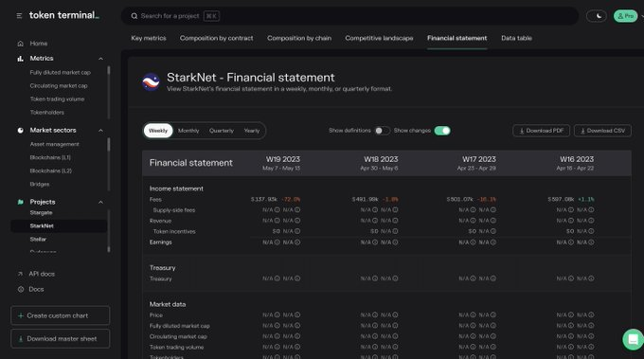Enable the Show definitions toggle
This screenshot has width=644, height=359.
click(x=382, y=131)
